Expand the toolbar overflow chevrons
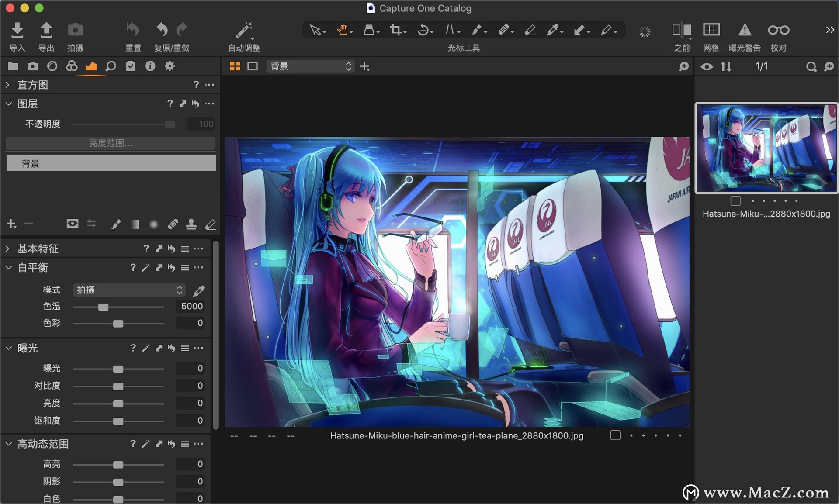Screen dimensions: 839x504 pos(829,30)
